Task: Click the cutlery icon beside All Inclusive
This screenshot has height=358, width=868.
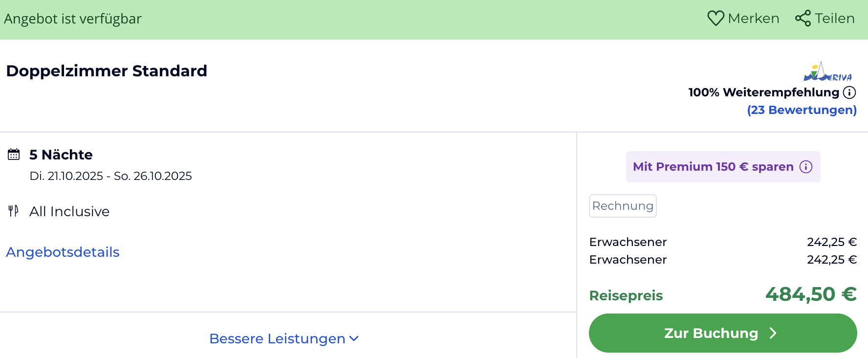Action: click(x=14, y=211)
